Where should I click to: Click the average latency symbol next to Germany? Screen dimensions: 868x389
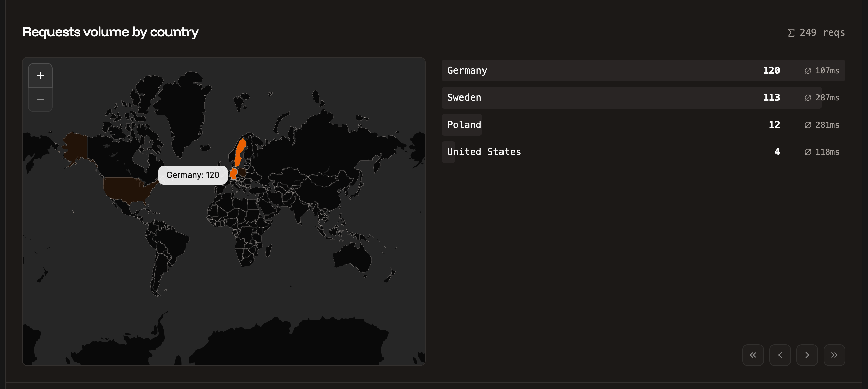(808, 71)
